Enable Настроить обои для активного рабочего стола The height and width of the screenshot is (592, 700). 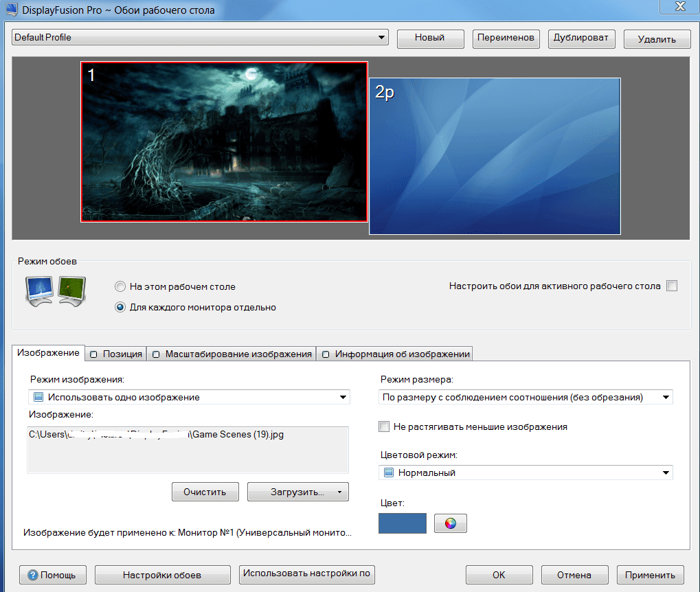coord(671,286)
